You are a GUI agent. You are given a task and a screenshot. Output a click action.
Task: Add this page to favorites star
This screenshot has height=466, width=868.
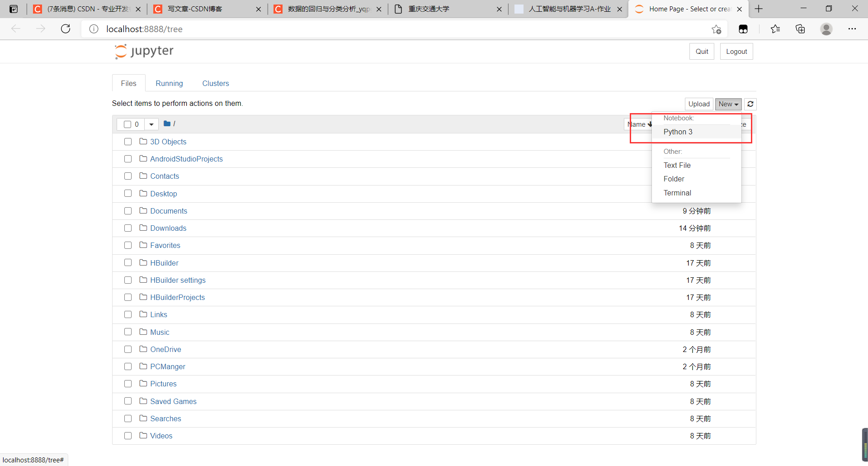(716, 29)
